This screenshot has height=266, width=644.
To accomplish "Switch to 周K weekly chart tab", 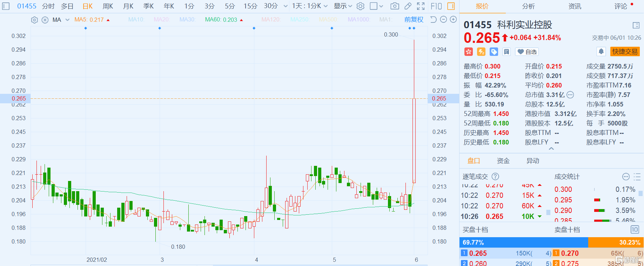I will [x=108, y=6].
